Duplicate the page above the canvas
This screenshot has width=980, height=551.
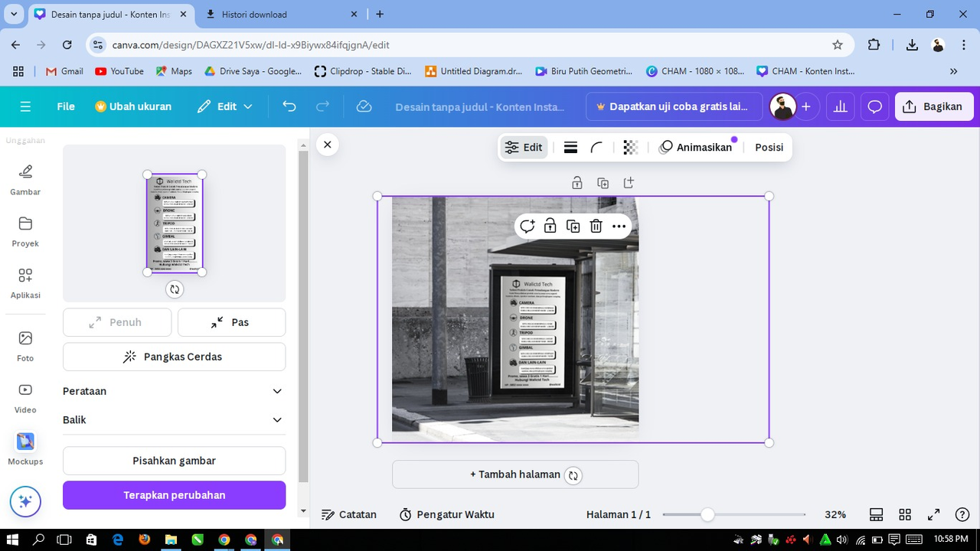(603, 183)
